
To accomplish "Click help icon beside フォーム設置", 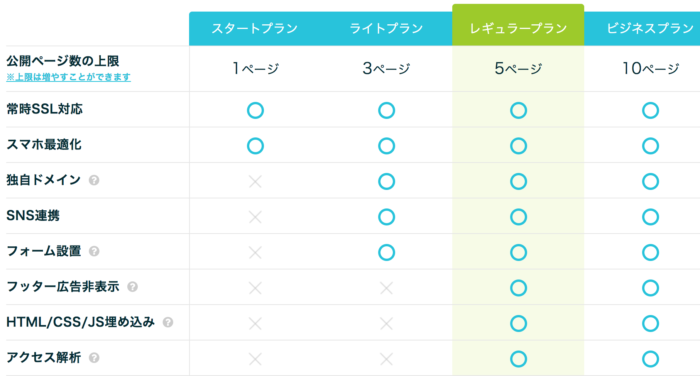I will click(94, 251).
